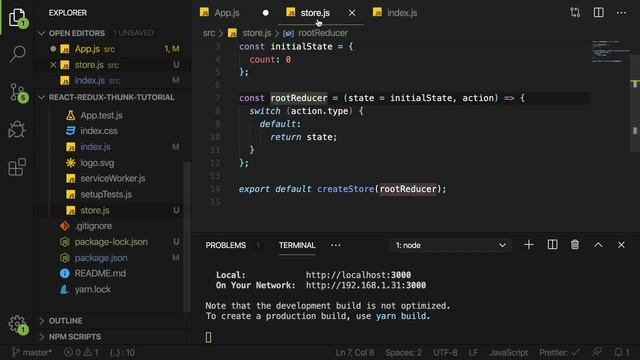The width and height of the screenshot is (640, 360).
Task: Show errors and warnings count in status bar
Action: [x=81, y=352]
